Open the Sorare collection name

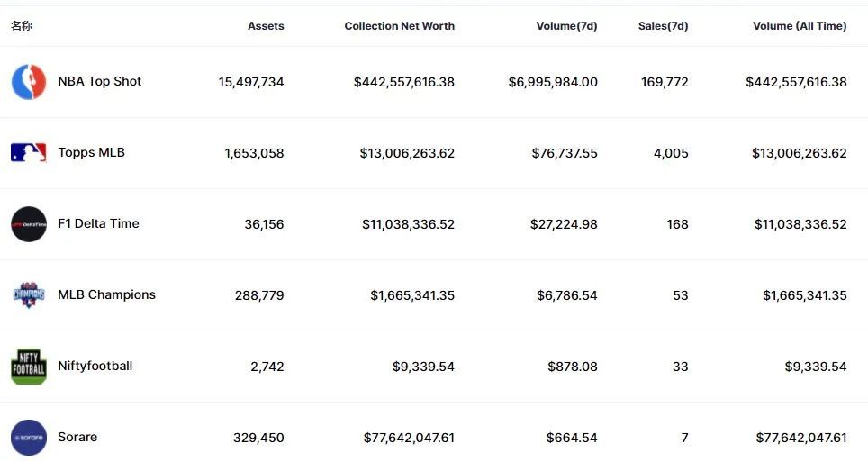click(x=77, y=437)
